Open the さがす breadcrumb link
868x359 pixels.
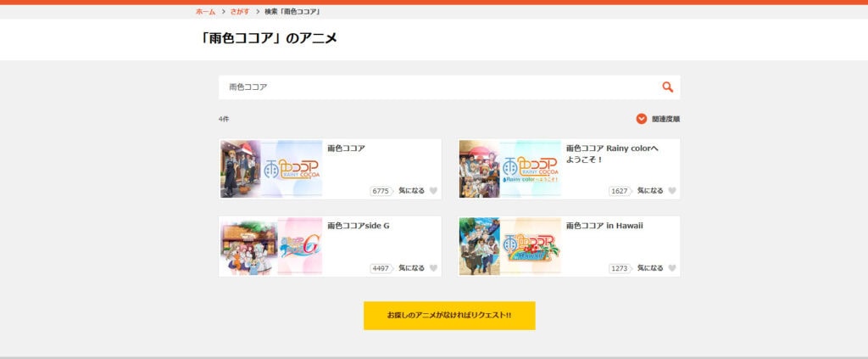point(240,12)
